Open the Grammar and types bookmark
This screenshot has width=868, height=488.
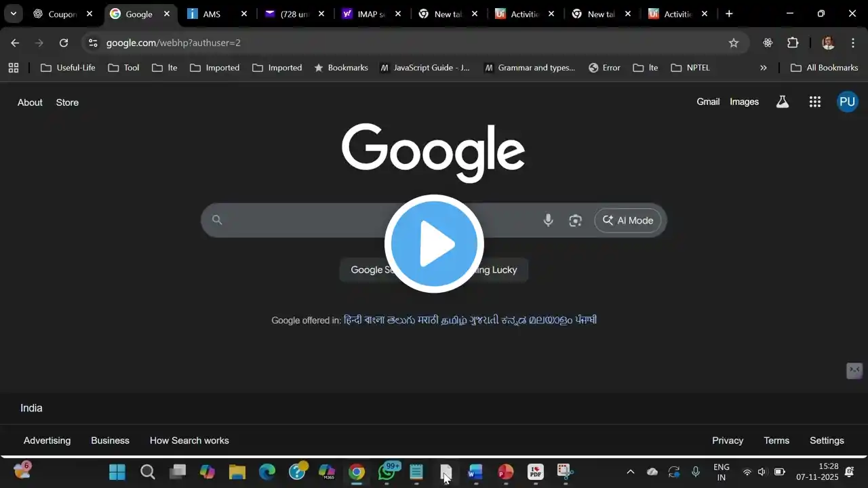click(530, 68)
